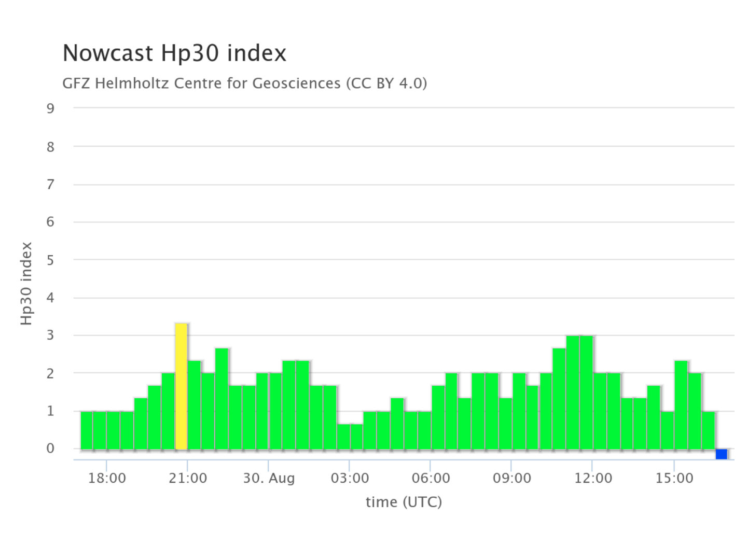Click the yellow bar in the chart
The height and width of the screenshot is (560, 747).
coord(181,386)
